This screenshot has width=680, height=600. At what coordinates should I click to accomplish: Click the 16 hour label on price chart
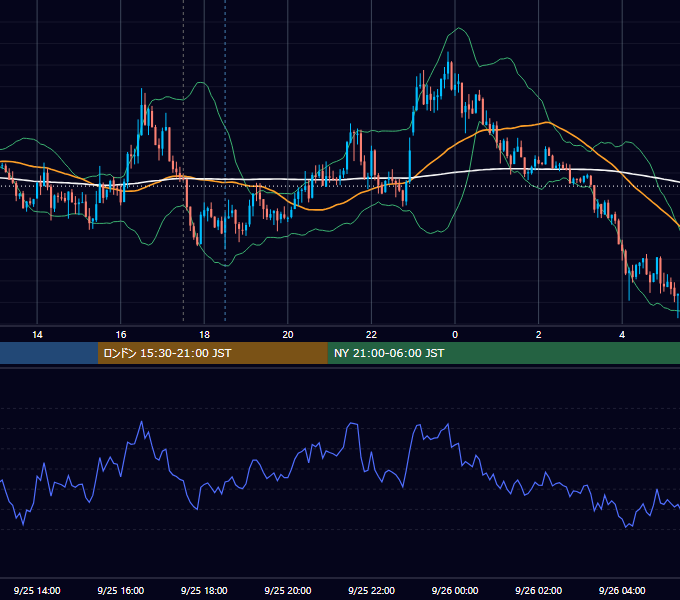pyautogui.click(x=121, y=335)
